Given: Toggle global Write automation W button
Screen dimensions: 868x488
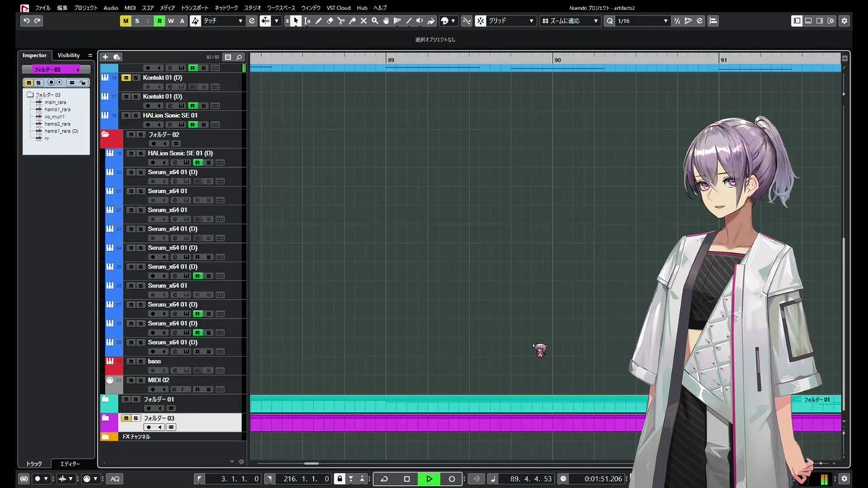Looking at the screenshot, I should click(171, 21).
